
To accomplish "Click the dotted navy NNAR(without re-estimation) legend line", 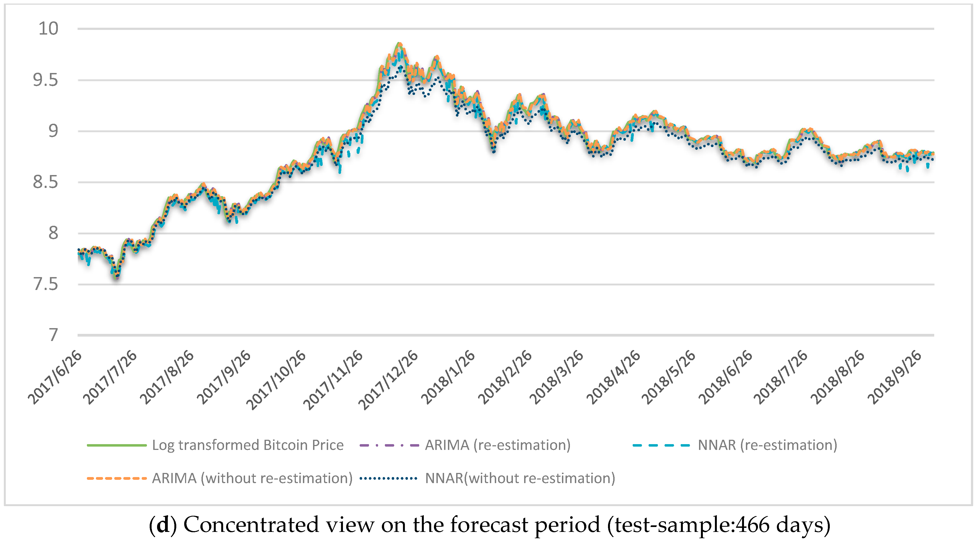I will (x=389, y=478).
